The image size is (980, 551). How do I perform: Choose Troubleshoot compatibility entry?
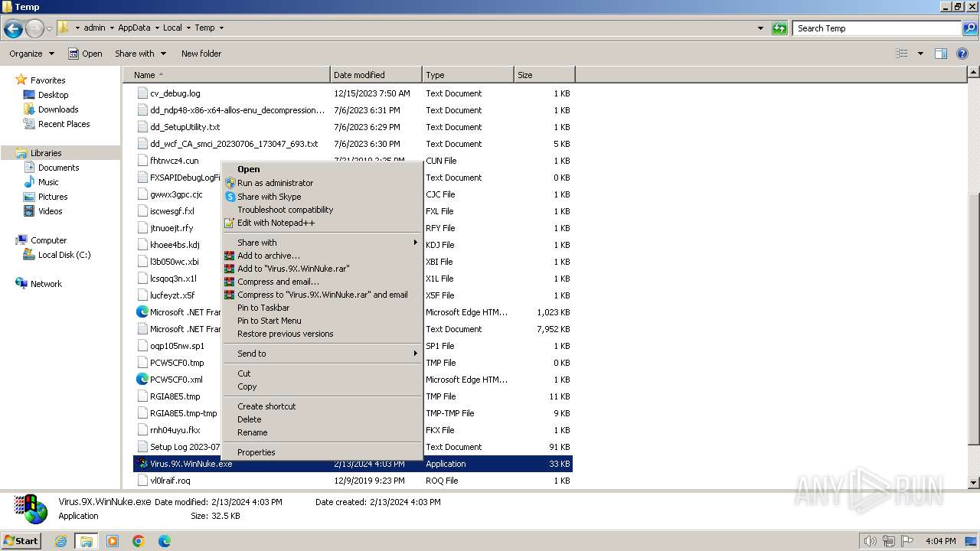tap(322, 210)
